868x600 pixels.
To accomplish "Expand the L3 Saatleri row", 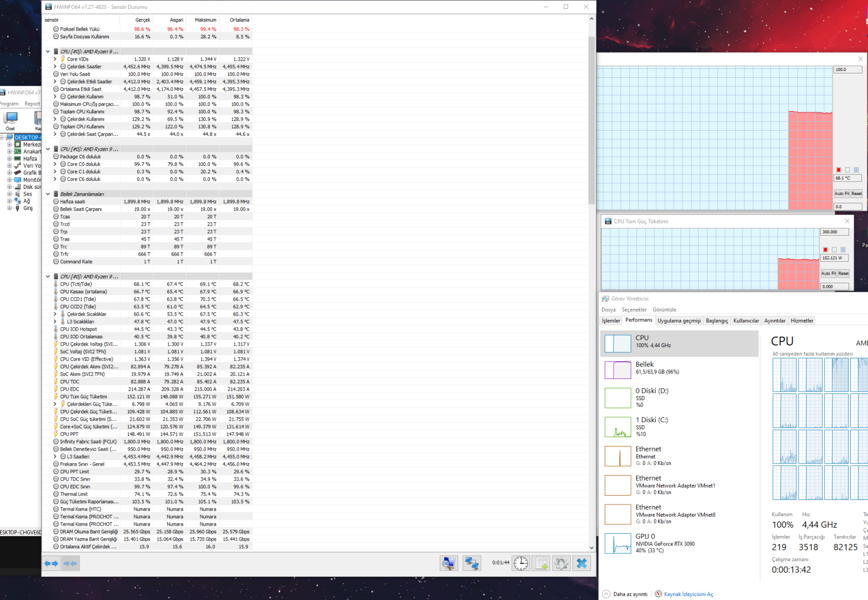I will pos(55,457).
